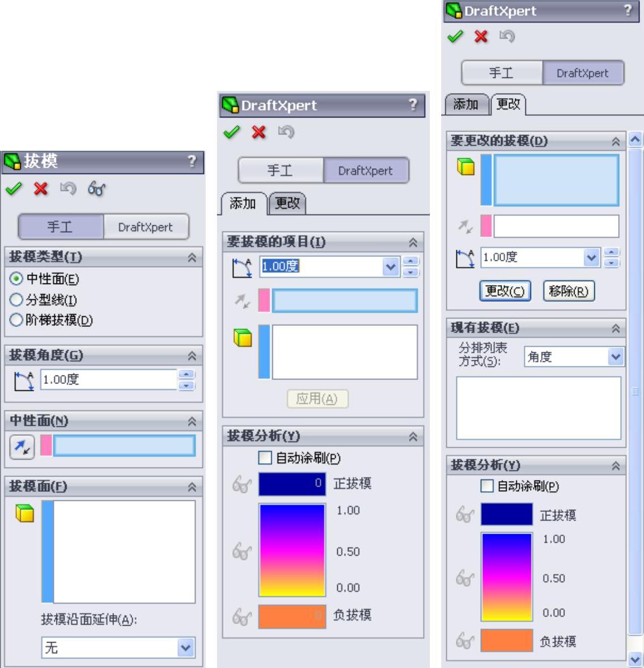Cancel with red X in 拔模 panel
This screenshot has width=644, height=668.
pyautogui.click(x=41, y=188)
